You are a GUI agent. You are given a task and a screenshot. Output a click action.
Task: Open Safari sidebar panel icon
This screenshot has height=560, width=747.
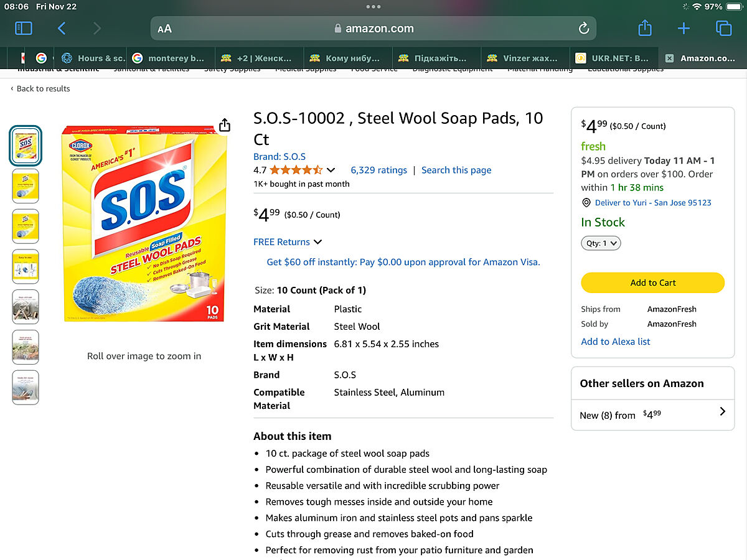pos(23,28)
